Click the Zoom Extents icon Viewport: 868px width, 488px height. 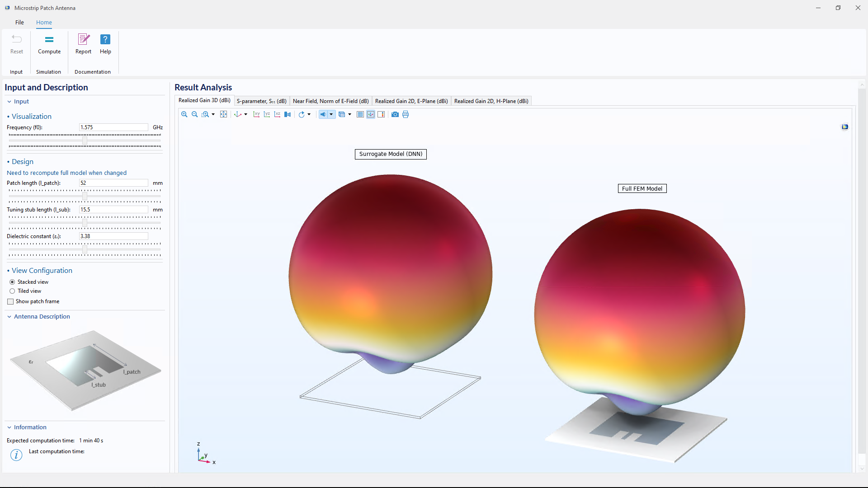pos(223,115)
